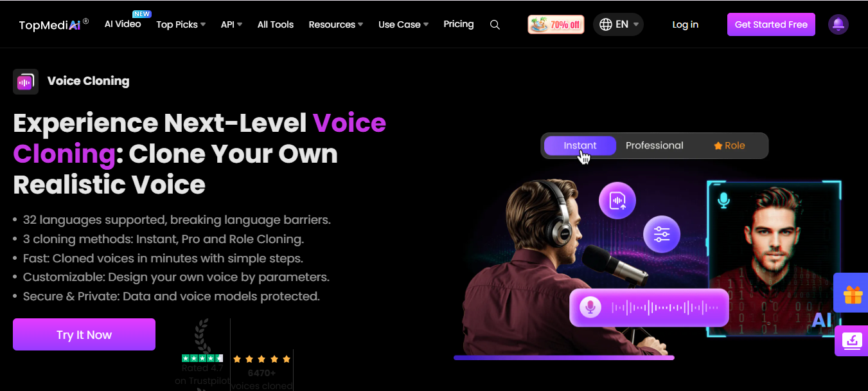Click the download app icon
868x391 pixels.
852,340
